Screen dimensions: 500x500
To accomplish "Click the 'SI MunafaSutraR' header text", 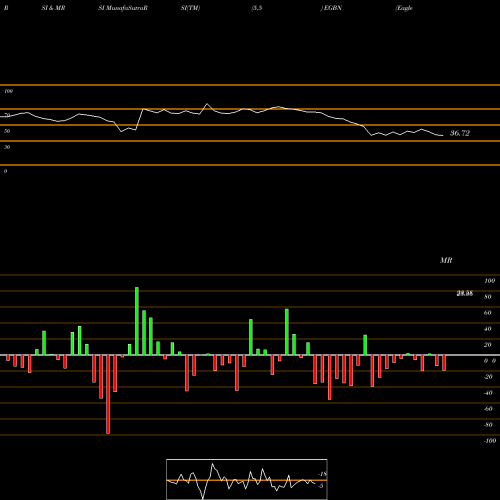I will coord(123,8).
